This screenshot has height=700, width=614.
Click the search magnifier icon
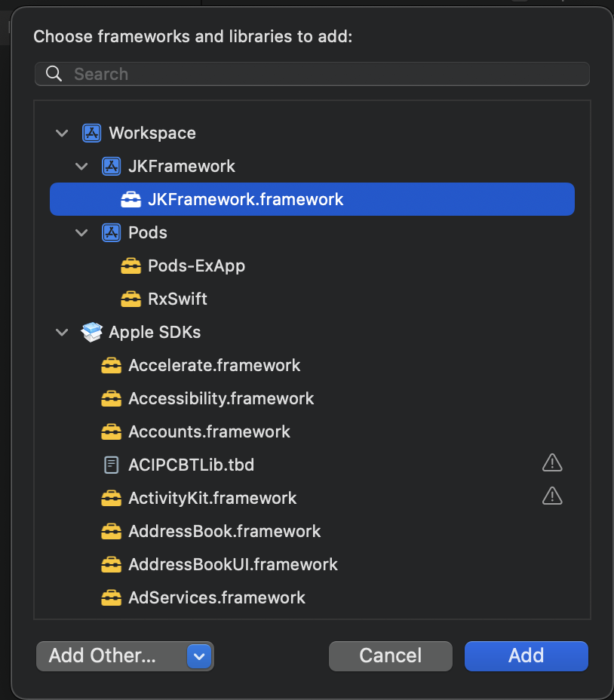pyautogui.click(x=54, y=74)
